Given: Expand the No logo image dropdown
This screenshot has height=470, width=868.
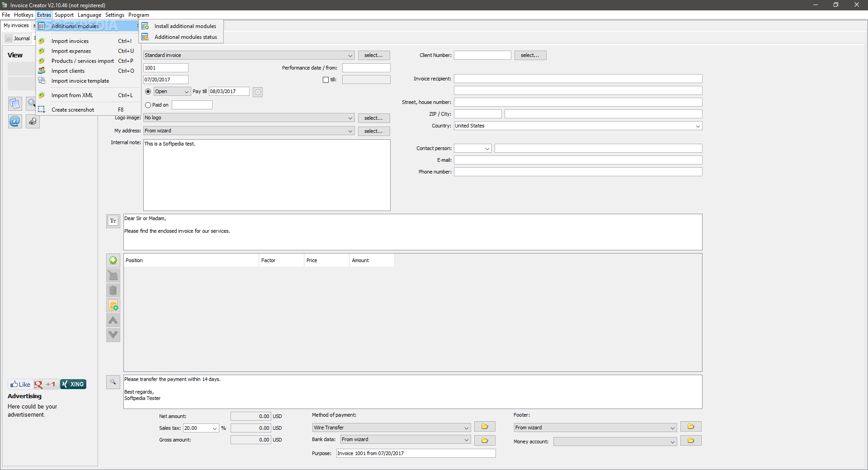Looking at the screenshot, I should click(350, 118).
